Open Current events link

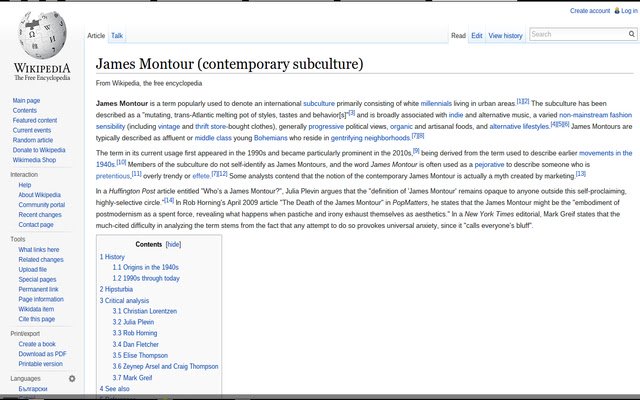tap(31, 130)
